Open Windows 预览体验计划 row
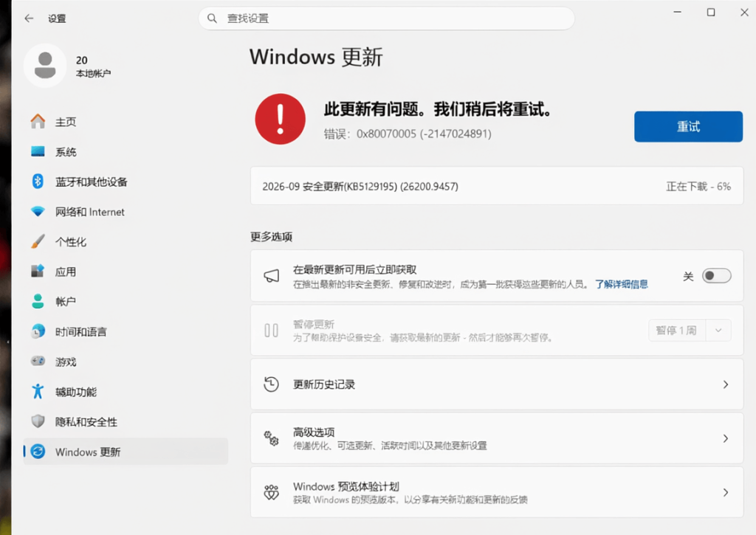This screenshot has height=535, width=756. [x=497, y=492]
